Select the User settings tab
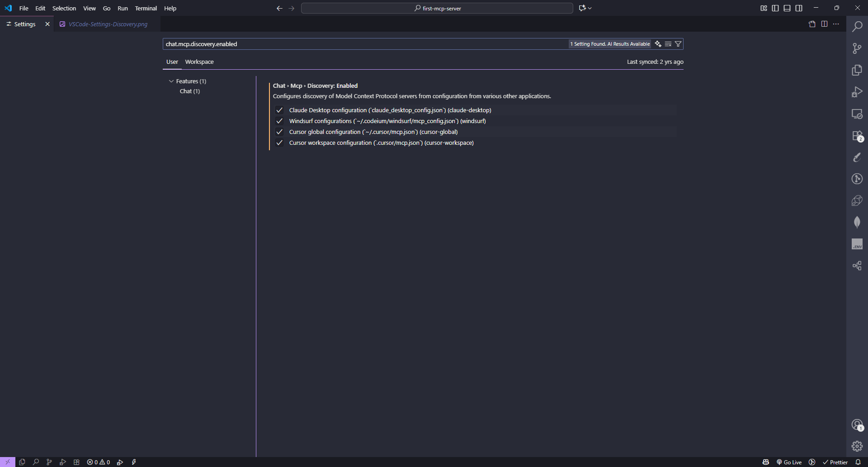This screenshot has width=868, height=467. point(172,62)
